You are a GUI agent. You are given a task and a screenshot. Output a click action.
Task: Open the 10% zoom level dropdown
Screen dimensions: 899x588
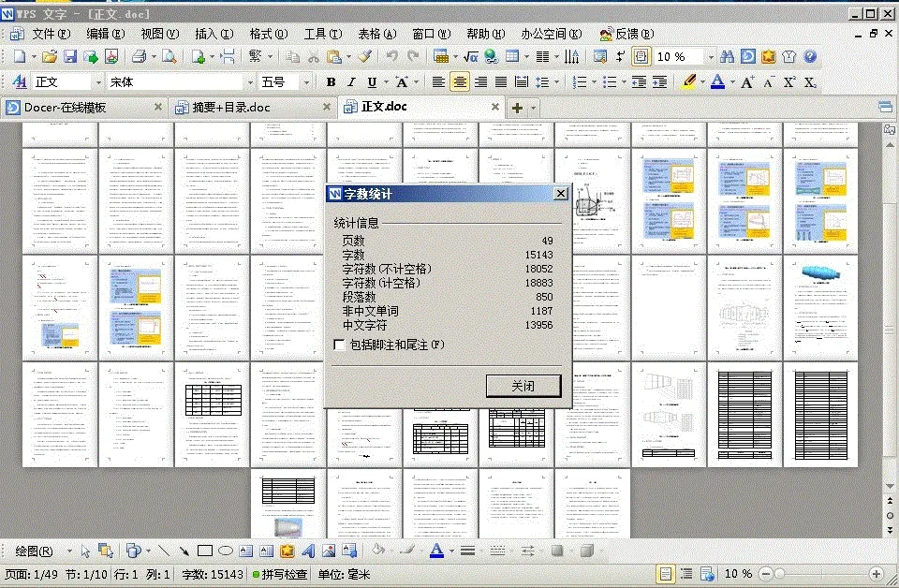pos(709,56)
